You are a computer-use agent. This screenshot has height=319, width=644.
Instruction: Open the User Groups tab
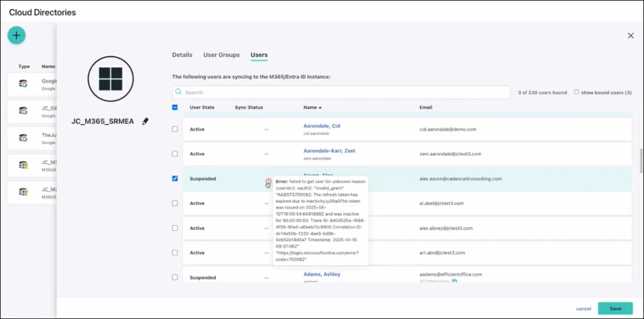[221, 55]
